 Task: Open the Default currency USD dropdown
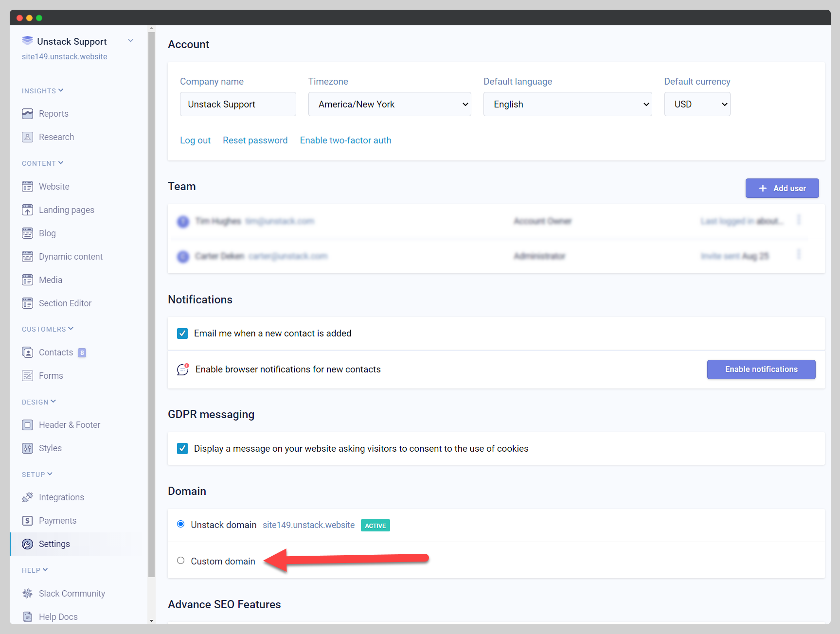click(697, 104)
